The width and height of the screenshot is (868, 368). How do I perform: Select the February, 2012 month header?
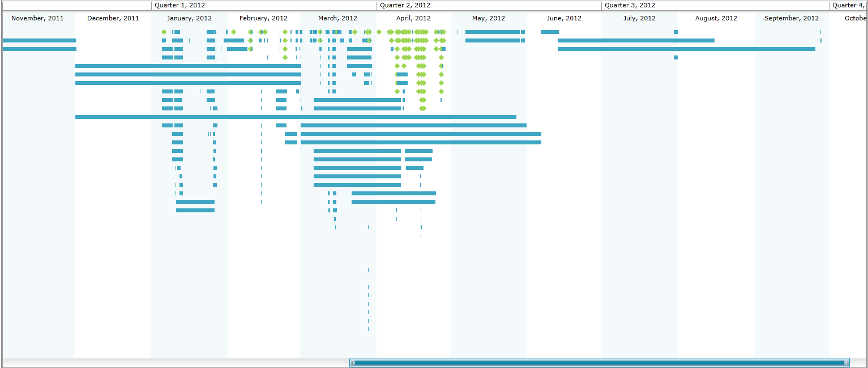263,18
